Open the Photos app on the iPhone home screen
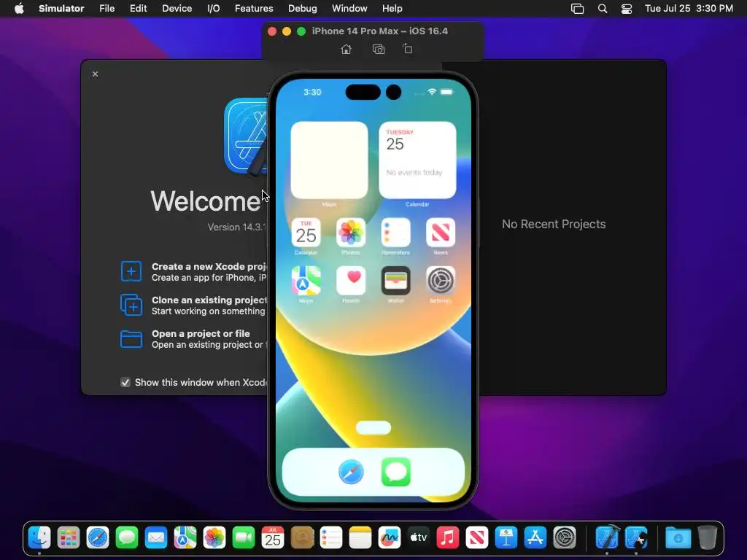 (x=351, y=233)
